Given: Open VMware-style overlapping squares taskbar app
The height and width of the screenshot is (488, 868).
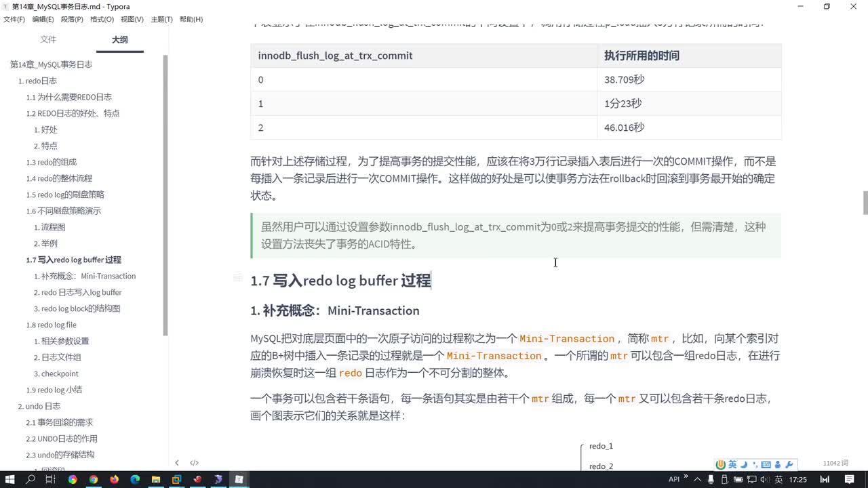Looking at the screenshot, I should 176,479.
